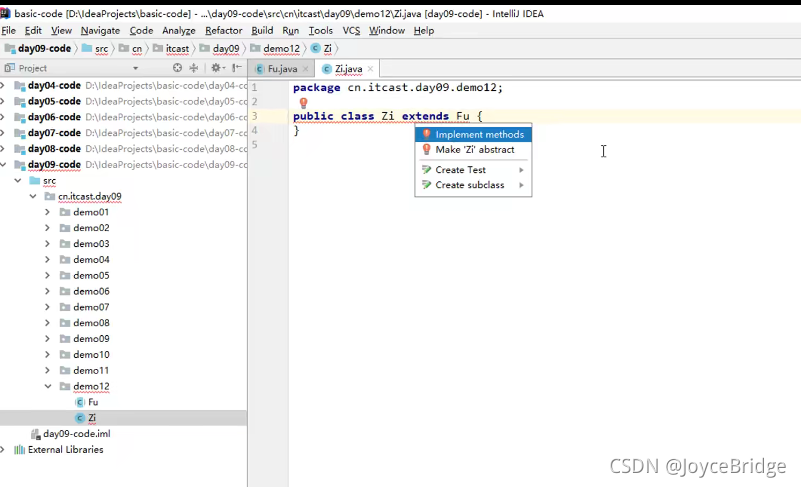Click day09 in the breadcrumb bar

pos(226,49)
